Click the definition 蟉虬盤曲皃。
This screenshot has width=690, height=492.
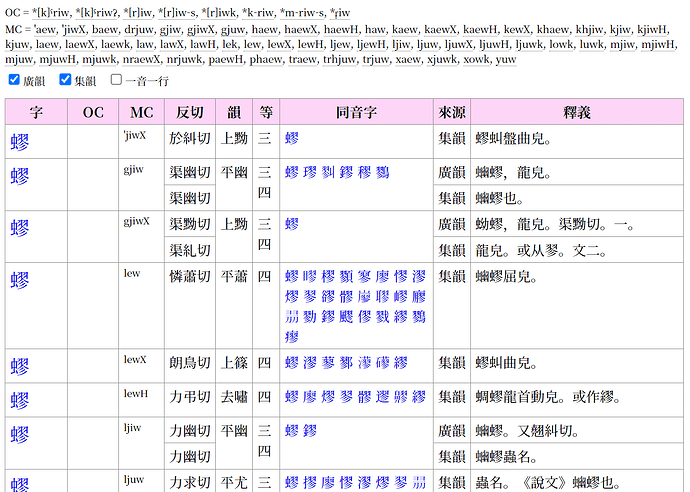pyautogui.click(x=513, y=139)
